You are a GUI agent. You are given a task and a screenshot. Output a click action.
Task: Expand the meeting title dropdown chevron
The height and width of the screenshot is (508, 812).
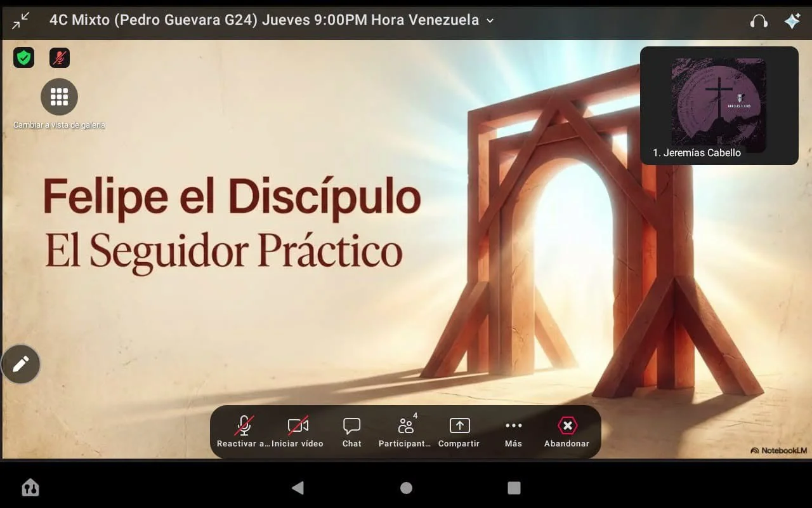(490, 21)
